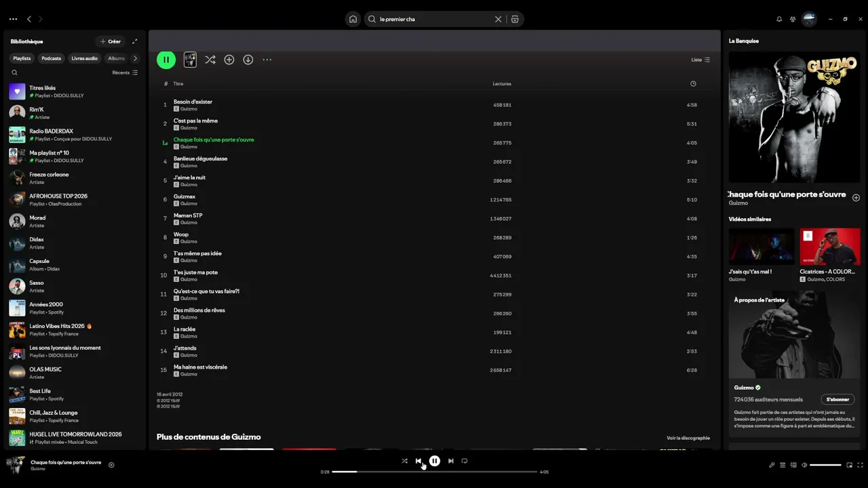Viewport: 868px width, 488px height.
Task: Add current song to liked via plus icon in right panel
Action: click(x=856, y=198)
